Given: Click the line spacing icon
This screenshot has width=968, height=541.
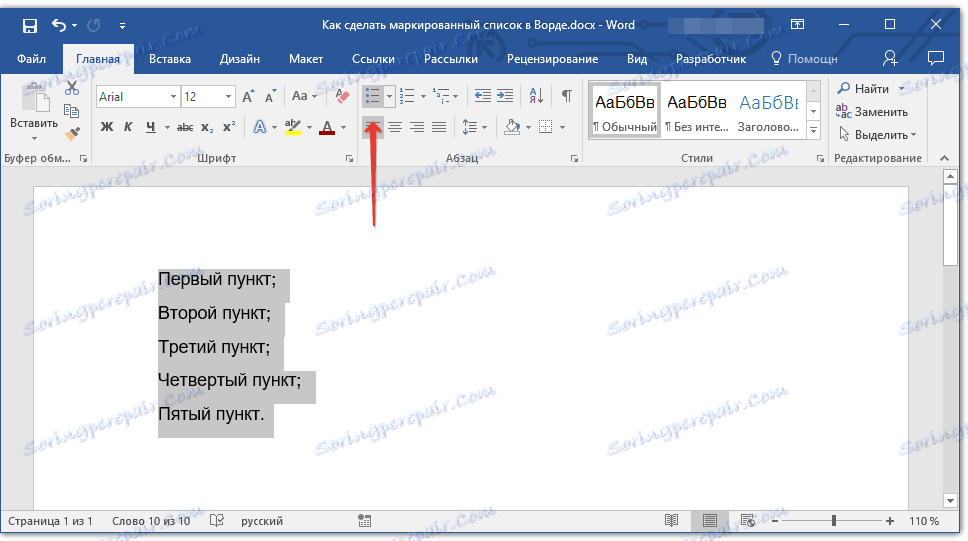Looking at the screenshot, I should point(470,127).
